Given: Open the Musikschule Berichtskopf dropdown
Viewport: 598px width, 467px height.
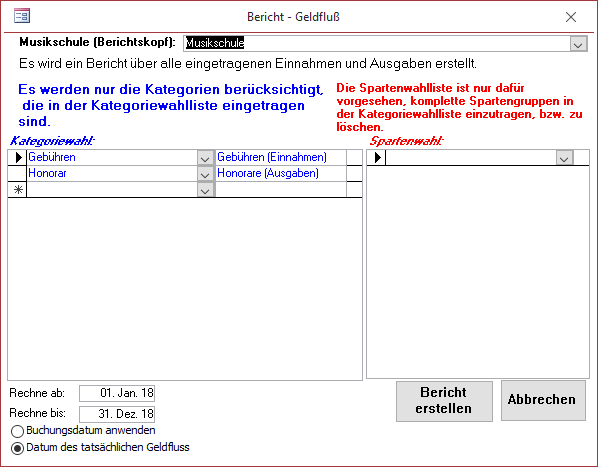Looking at the screenshot, I should click(x=578, y=44).
